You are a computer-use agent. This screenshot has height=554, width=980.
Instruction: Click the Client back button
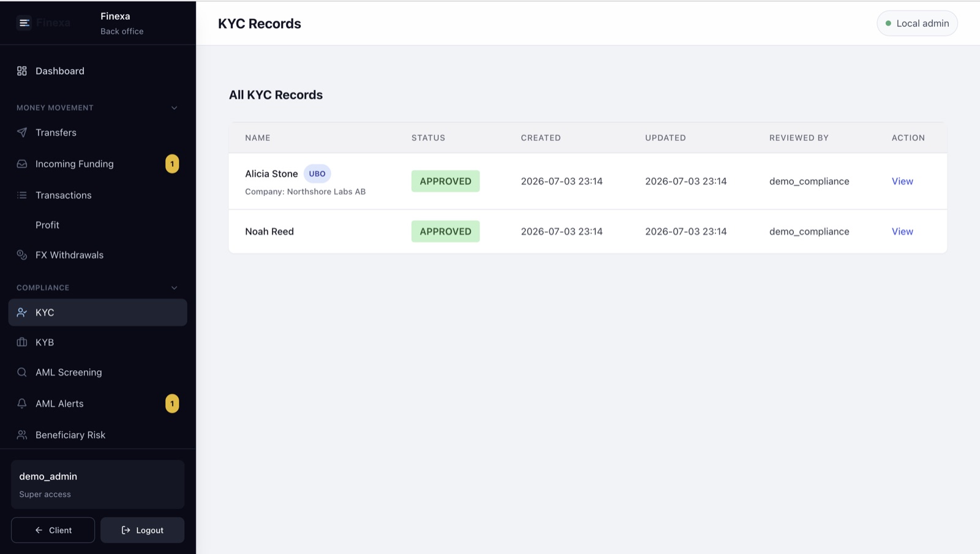53,530
